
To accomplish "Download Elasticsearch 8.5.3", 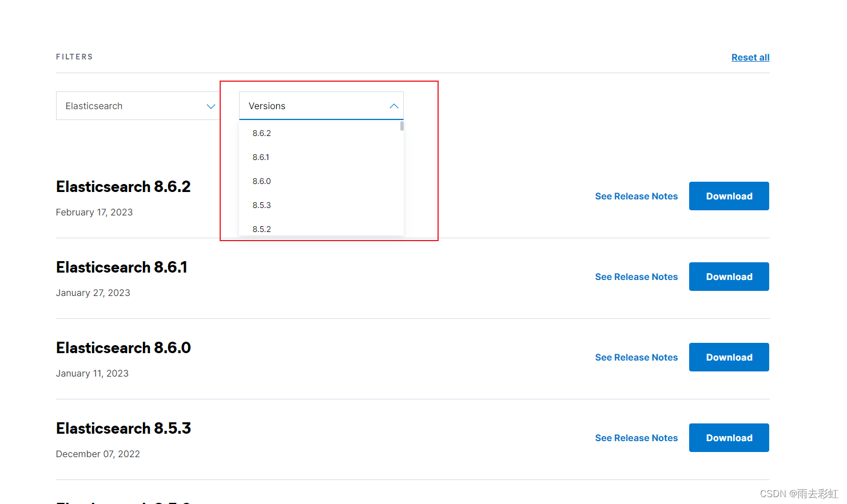I will coord(729,438).
